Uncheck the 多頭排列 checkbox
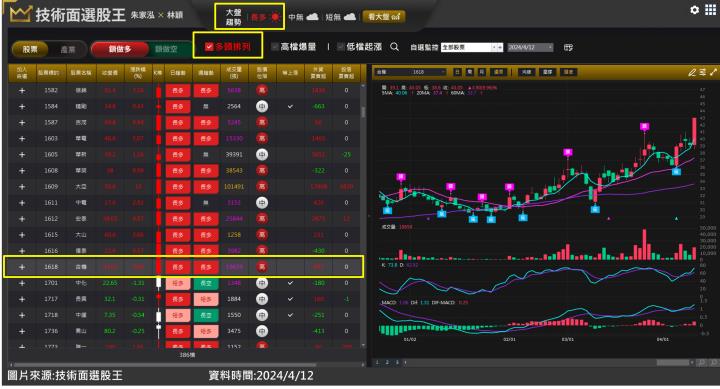 pos(209,46)
